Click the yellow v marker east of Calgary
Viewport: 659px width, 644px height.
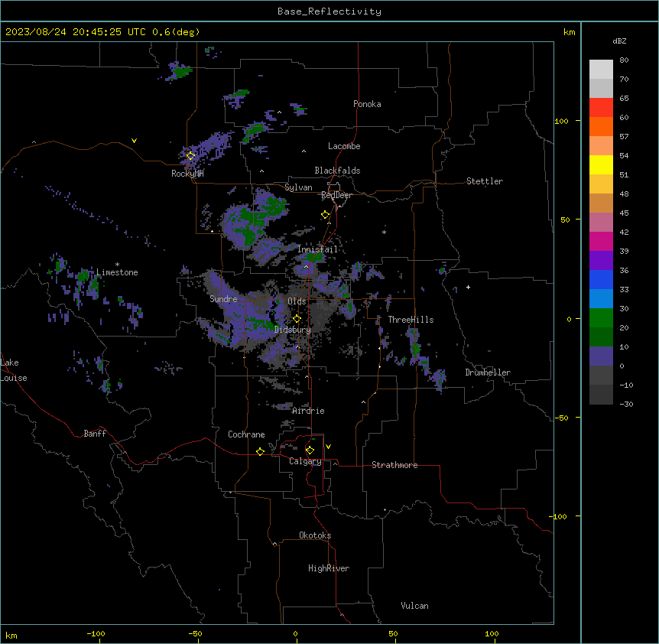328,447
